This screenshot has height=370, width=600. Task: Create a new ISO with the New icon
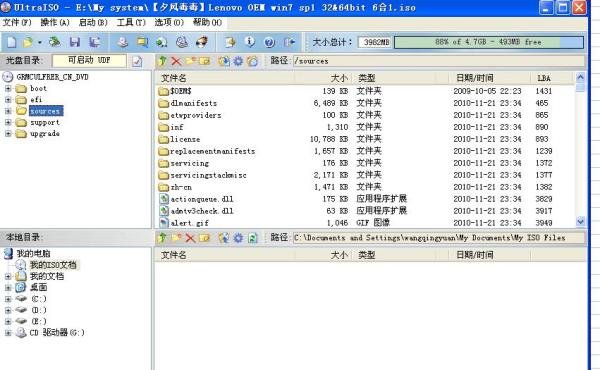click(11, 42)
